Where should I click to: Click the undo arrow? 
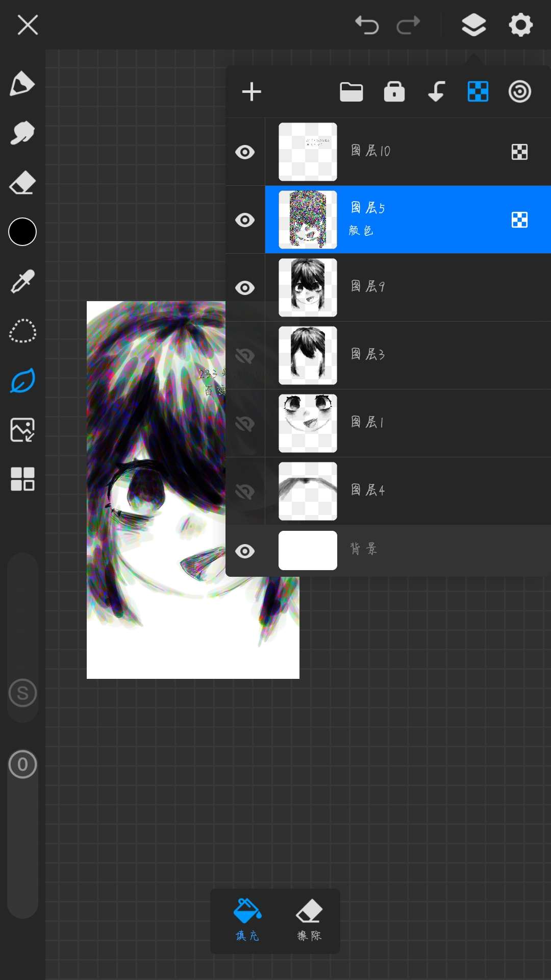[x=367, y=25]
